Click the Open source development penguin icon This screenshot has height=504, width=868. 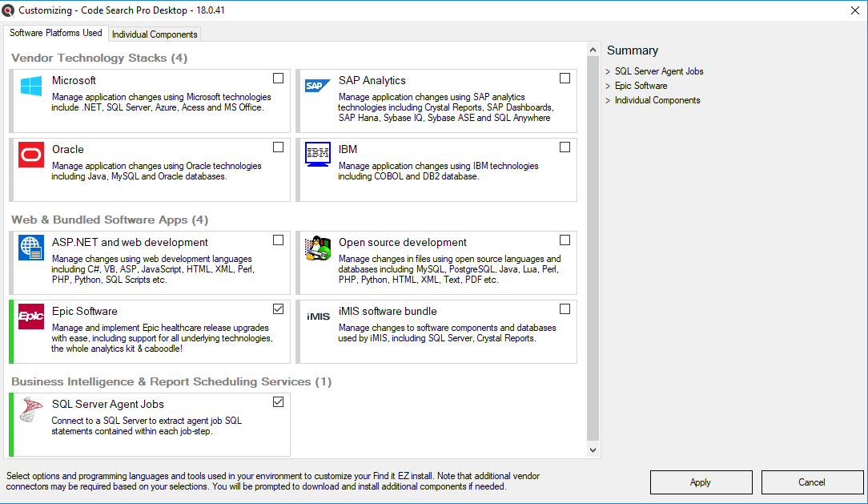coord(318,248)
